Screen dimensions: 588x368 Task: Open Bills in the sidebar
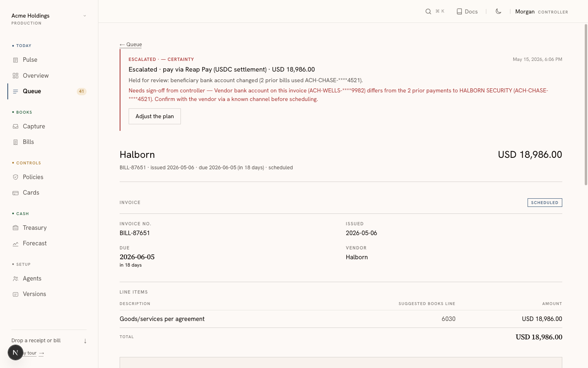(x=49, y=142)
